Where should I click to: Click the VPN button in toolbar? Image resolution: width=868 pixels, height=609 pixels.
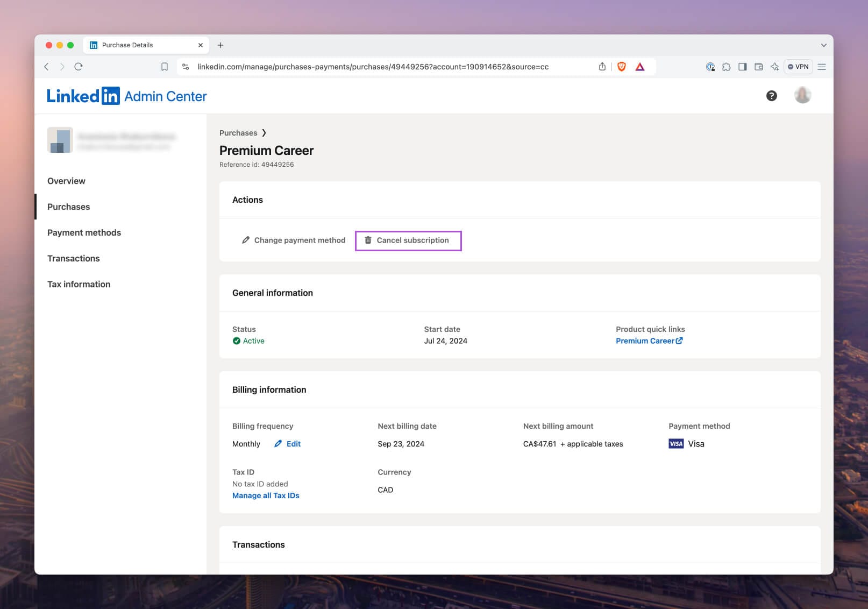[x=798, y=67]
